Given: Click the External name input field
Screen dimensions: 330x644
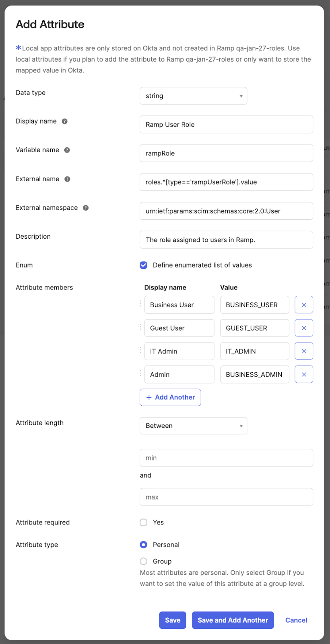Looking at the screenshot, I should click(x=226, y=182).
